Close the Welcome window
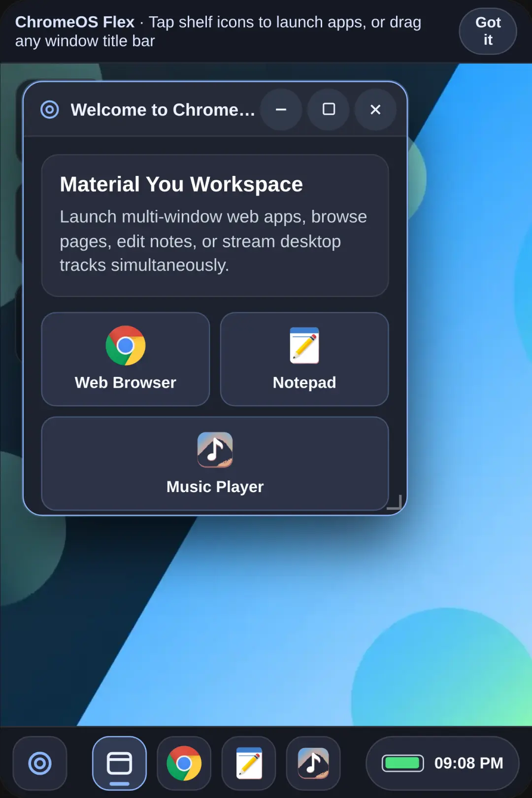The image size is (532, 798). (x=375, y=109)
